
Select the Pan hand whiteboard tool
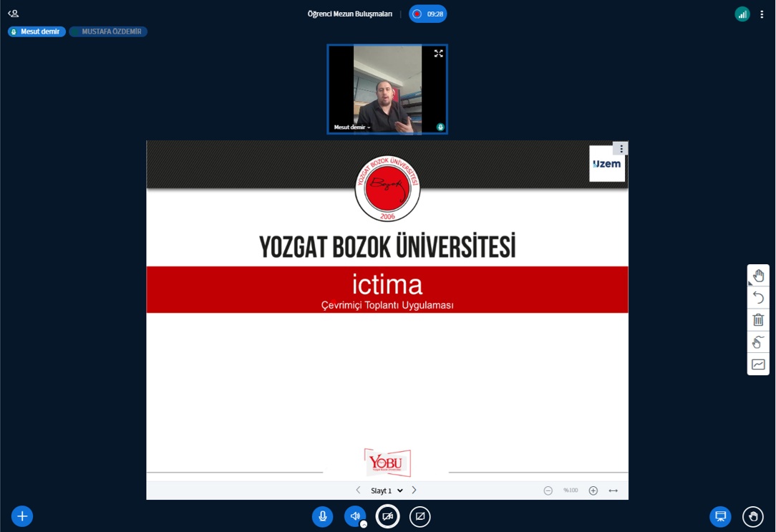pos(758,276)
